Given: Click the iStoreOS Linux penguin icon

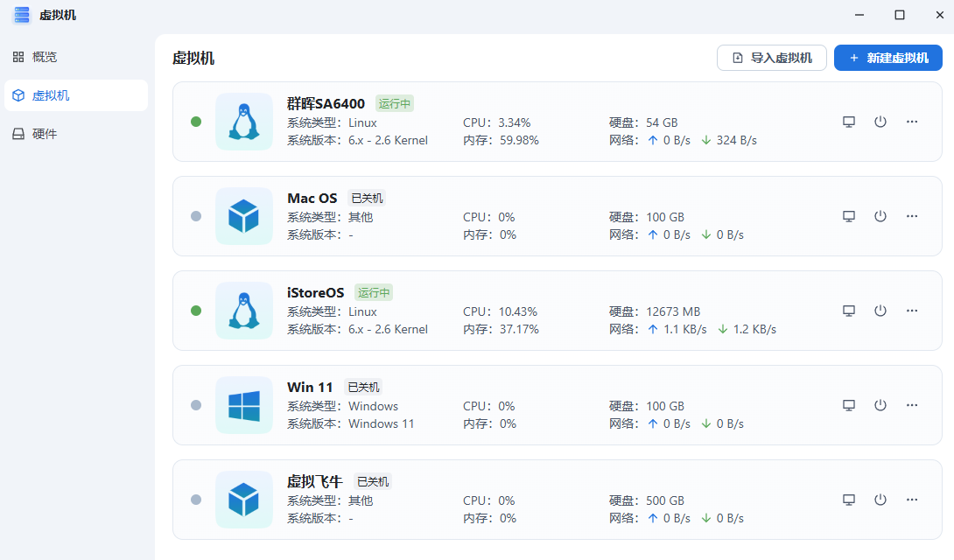Looking at the screenshot, I should click(244, 311).
